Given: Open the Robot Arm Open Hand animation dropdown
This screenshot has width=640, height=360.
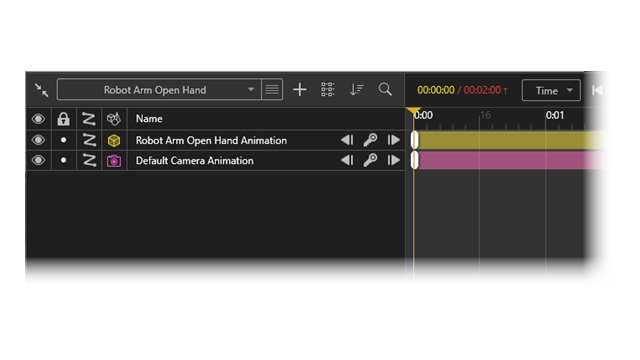Looking at the screenshot, I should (159, 90).
